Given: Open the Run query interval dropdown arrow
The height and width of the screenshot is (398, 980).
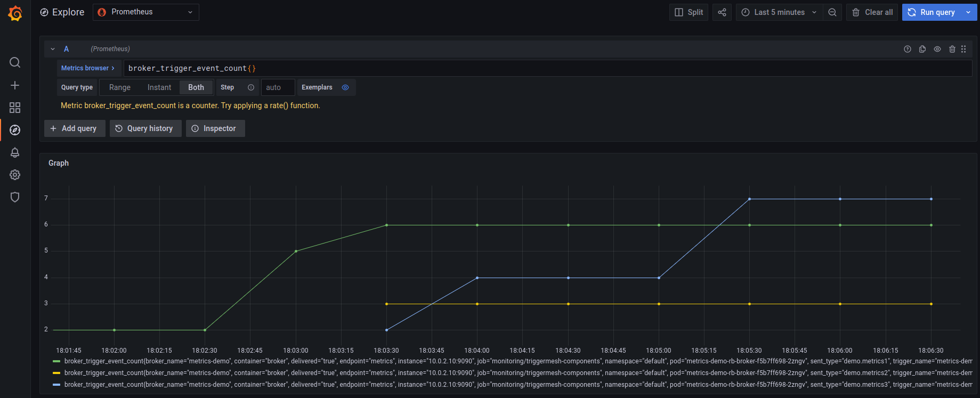Looking at the screenshot, I should tap(968, 12).
